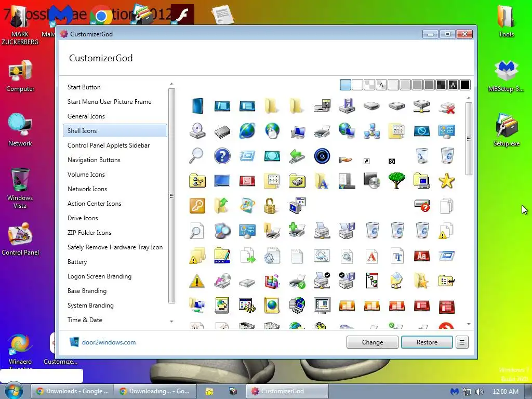
Task: Select the green tree icon
Action: point(396,181)
